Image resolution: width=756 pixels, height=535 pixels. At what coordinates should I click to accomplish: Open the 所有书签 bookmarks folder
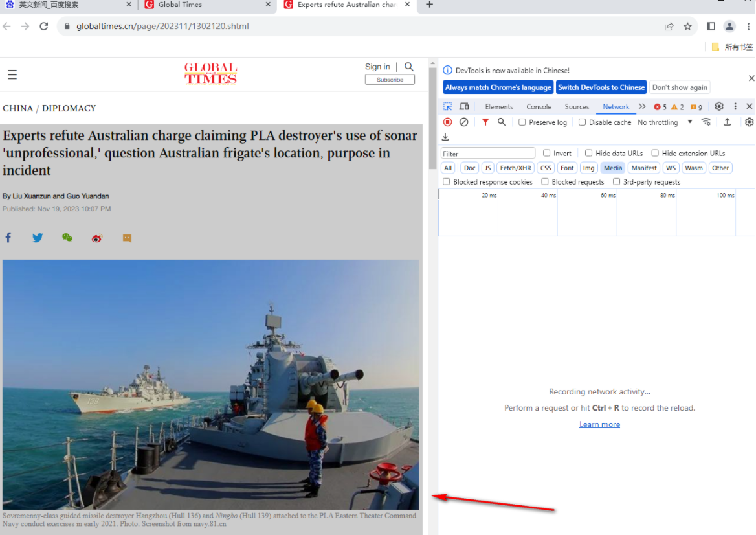point(732,47)
